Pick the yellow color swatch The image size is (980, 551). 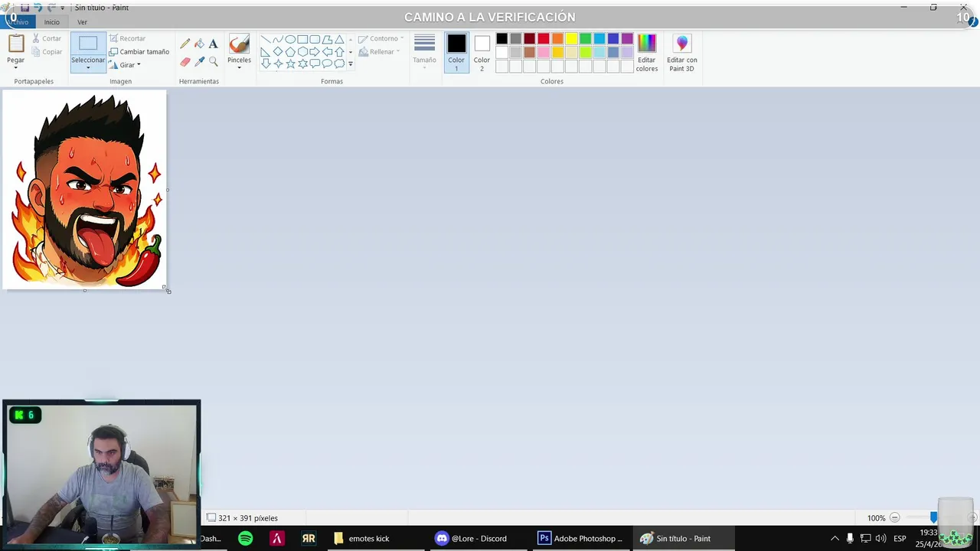pyautogui.click(x=571, y=39)
